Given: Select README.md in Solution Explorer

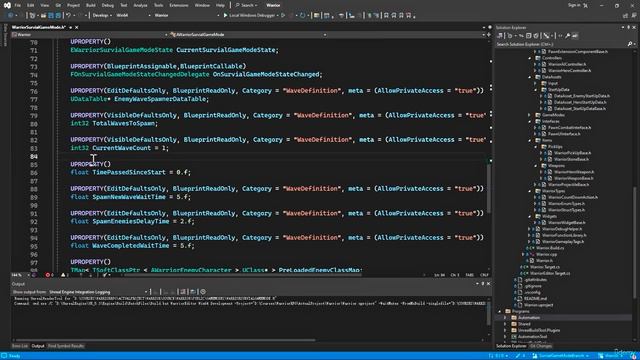Looking at the screenshot, I should (535, 299).
